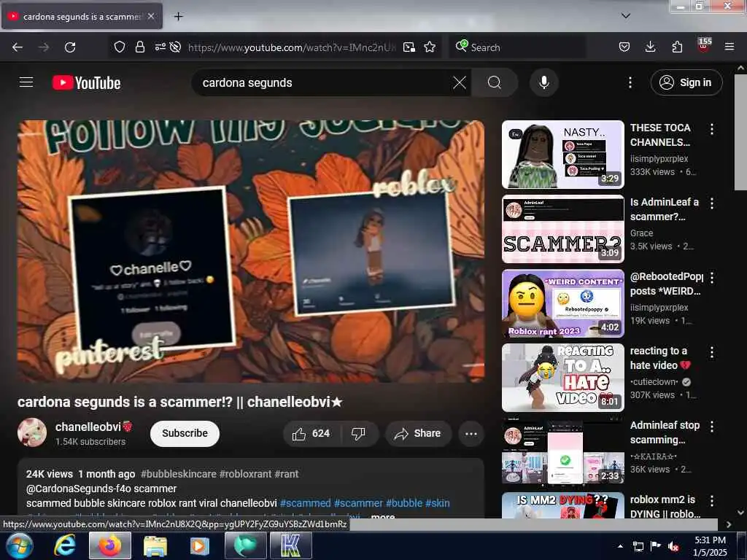Like the video with thumbs up 624
This screenshot has width=747, height=560.
311,434
